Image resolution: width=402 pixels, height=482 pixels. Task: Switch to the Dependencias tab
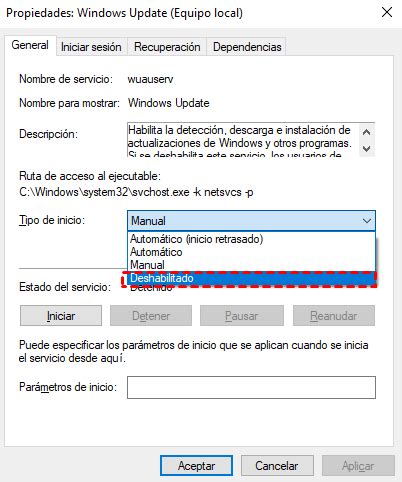pyautogui.click(x=247, y=47)
